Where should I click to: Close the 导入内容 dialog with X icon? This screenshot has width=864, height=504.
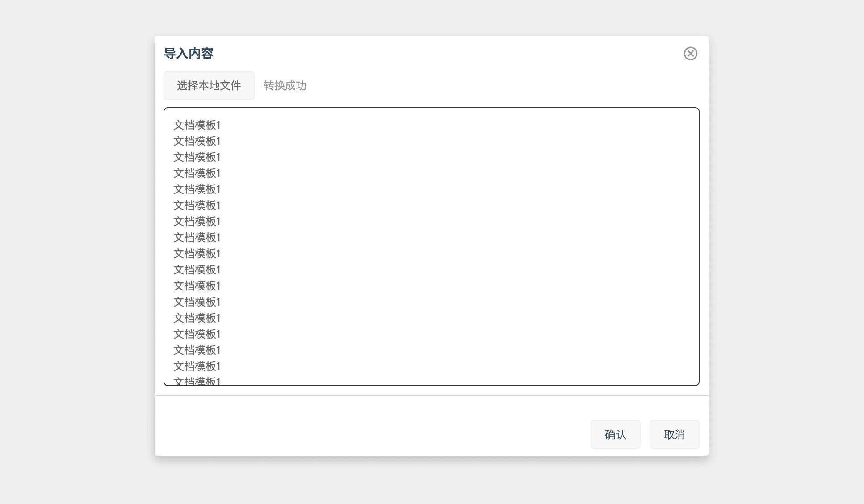point(690,54)
